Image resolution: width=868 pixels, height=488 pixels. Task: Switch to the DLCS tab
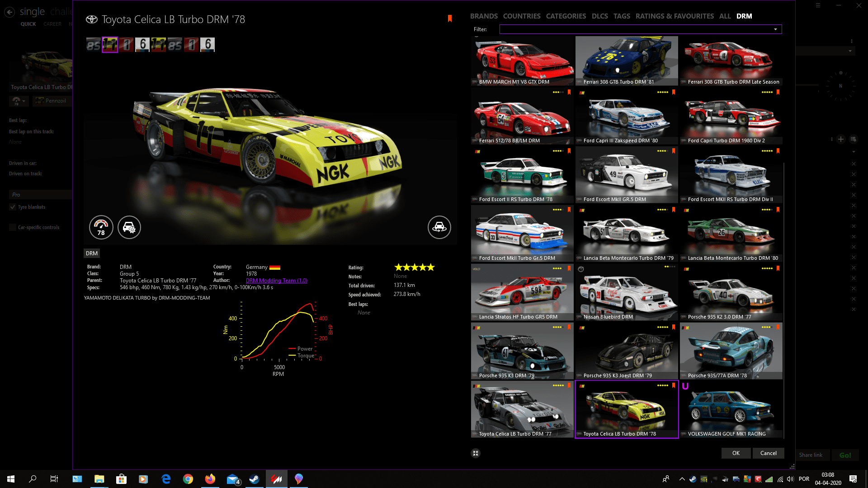(x=600, y=16)
